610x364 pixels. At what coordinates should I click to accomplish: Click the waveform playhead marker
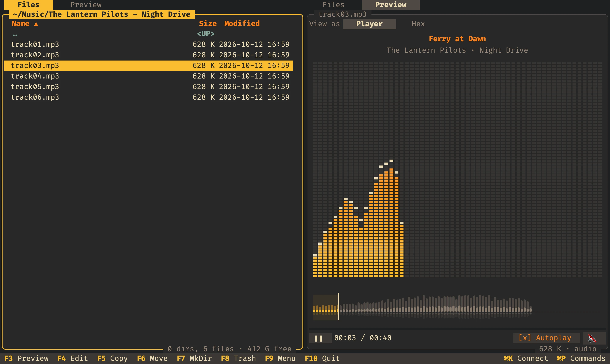[x=338, y=307]
